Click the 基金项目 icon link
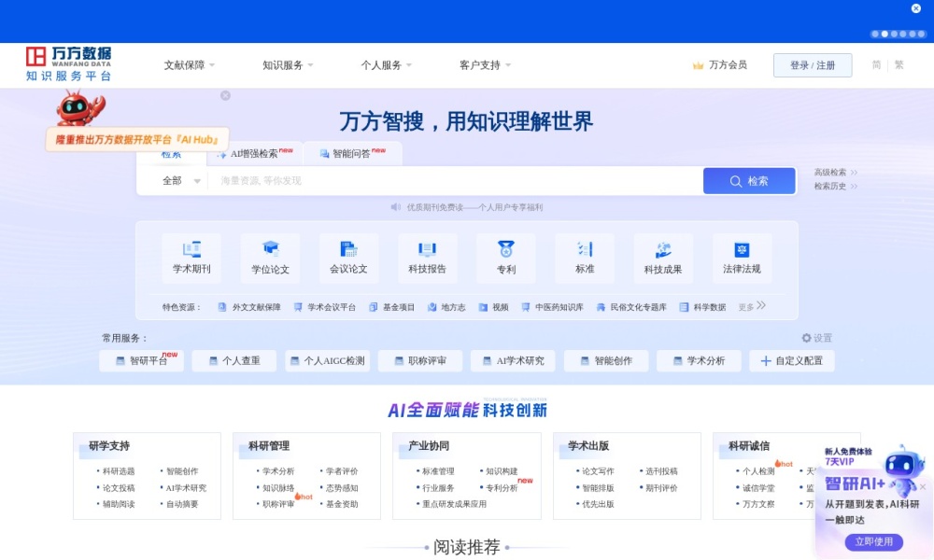 pos(391,307)
